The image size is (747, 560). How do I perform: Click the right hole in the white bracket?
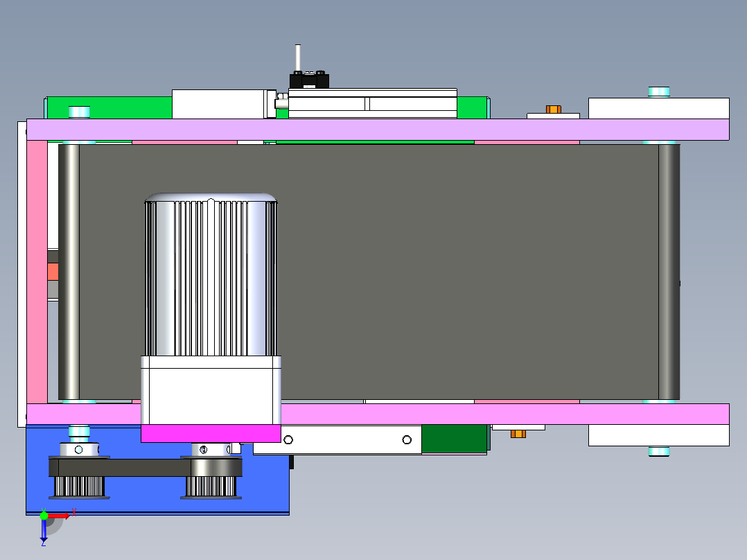coord(407,439)
